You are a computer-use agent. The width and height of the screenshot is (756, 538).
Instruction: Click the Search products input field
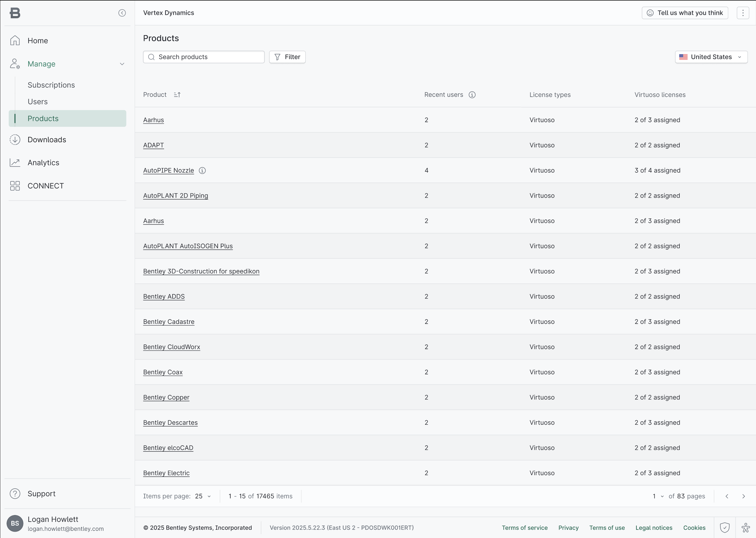click(x=204, y=57)
